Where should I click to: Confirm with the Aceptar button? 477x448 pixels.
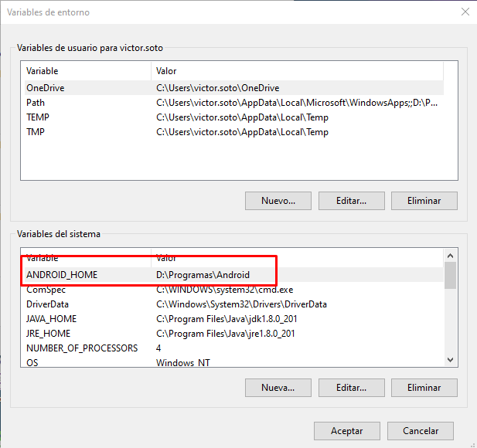[347, 431]
